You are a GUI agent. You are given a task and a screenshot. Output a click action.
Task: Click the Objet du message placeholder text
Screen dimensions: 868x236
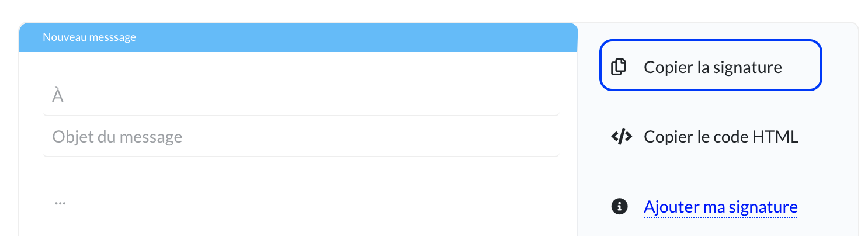coord(117,137)
